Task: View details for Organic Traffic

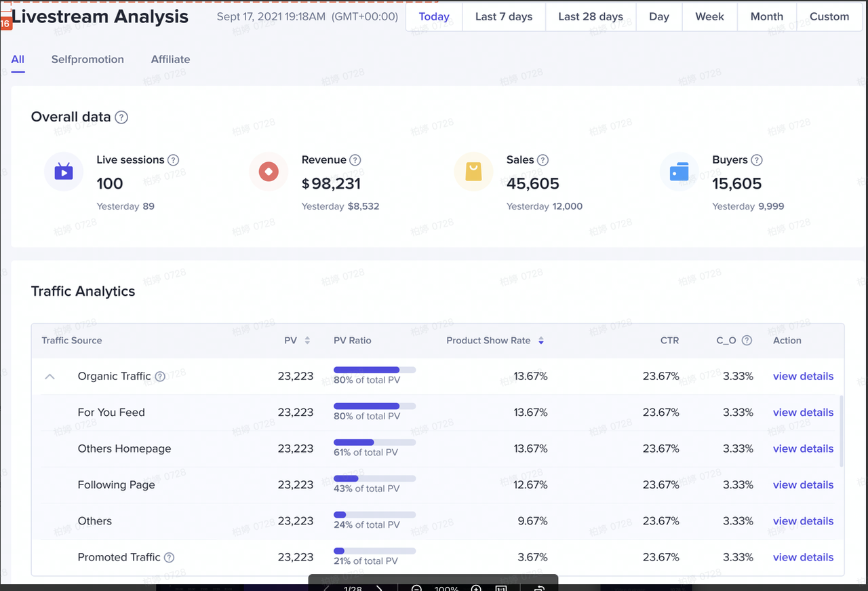Action: pyautogui.click(x=803, y=377)
